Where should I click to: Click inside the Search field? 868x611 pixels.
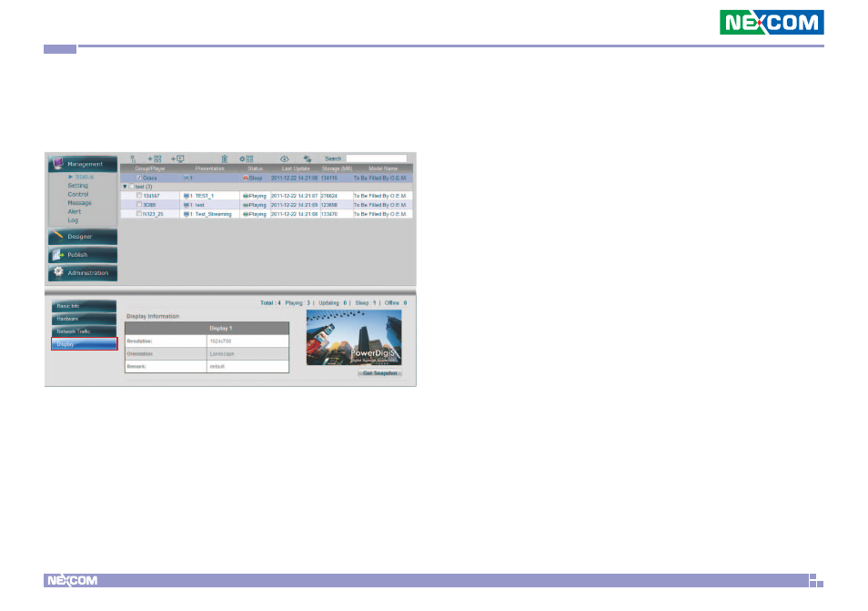point(377,159)
